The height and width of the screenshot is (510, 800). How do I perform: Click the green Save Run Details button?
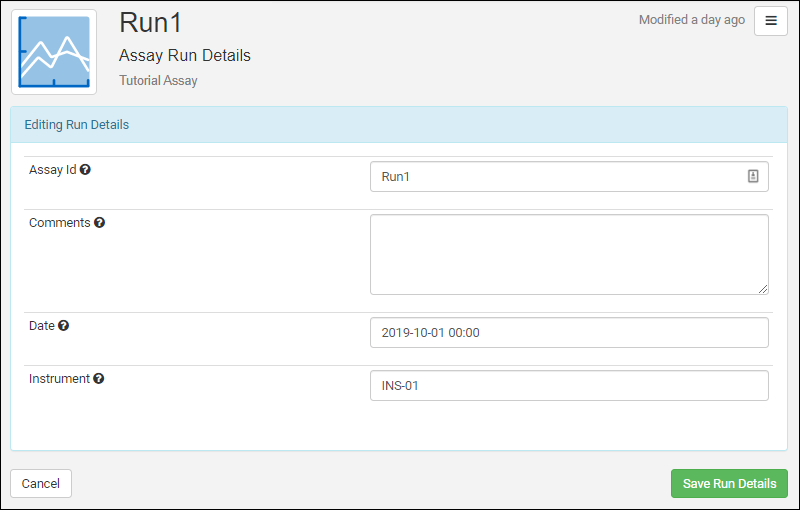click(729, 484)
